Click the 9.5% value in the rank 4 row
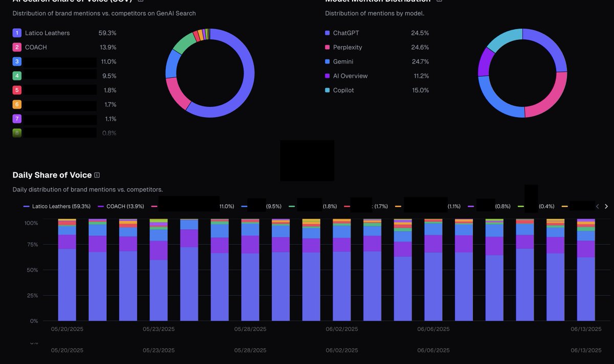This screenshot has width=614, height=364. (109, 76)
